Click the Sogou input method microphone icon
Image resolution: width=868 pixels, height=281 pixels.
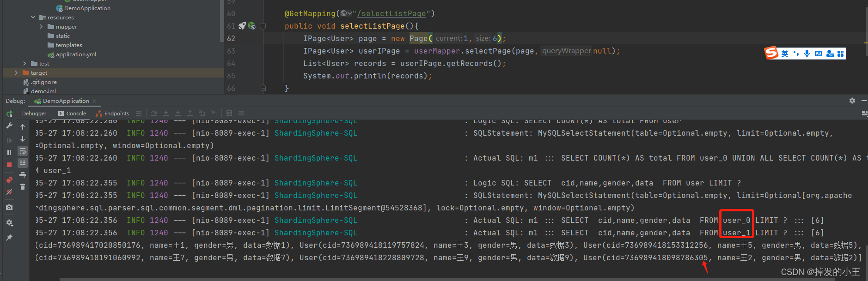(807, 54)
